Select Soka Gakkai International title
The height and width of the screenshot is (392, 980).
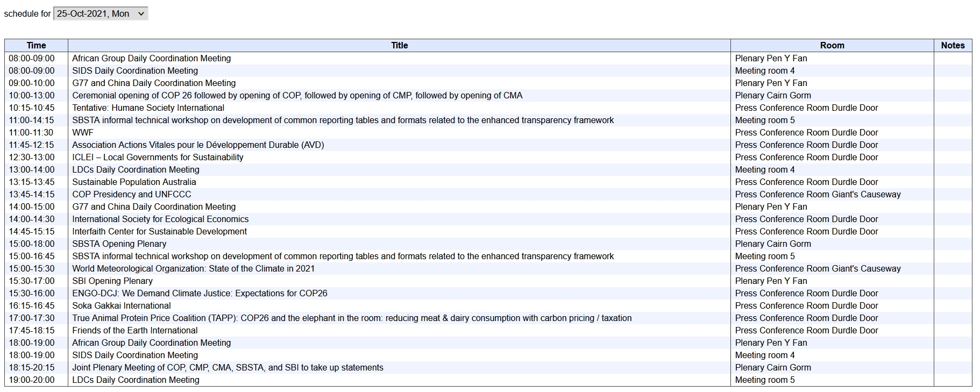(122, 305)
